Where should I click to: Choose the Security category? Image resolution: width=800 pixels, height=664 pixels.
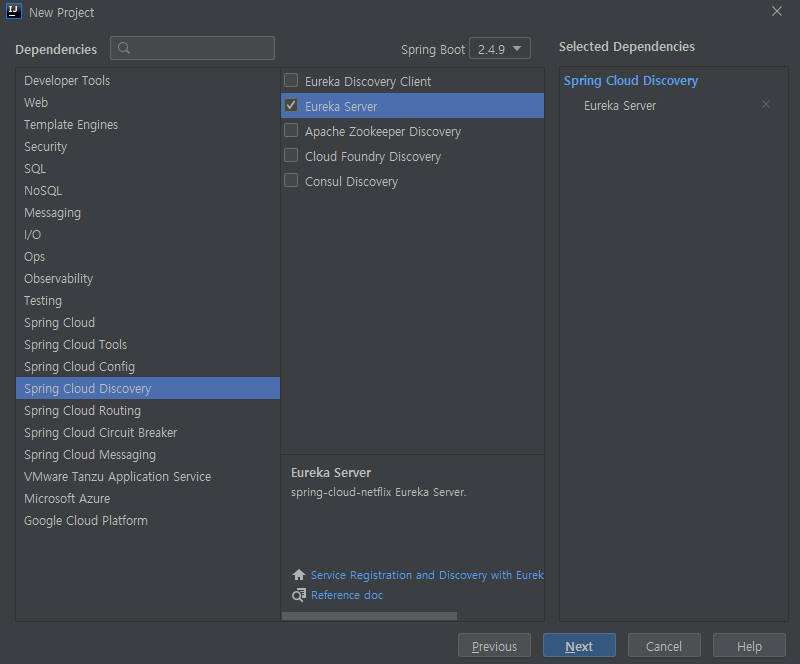tap(148, 146)
